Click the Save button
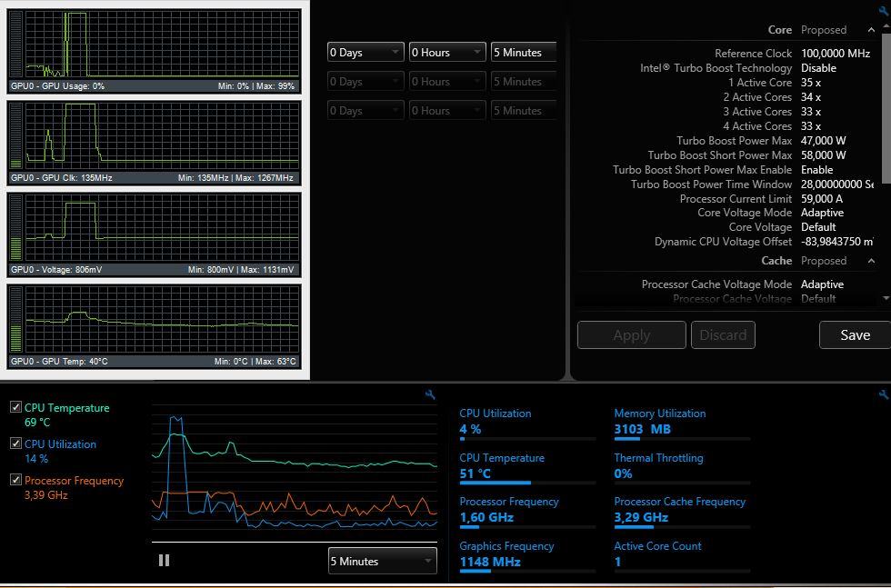891x588 pixels. click(x=855, y=335)
